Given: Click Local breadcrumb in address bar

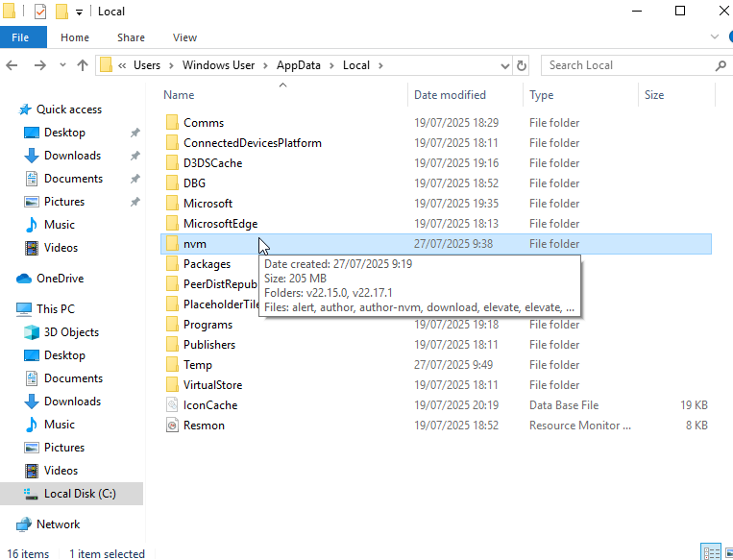Looking at the screenshot, I should coord(356,65).
